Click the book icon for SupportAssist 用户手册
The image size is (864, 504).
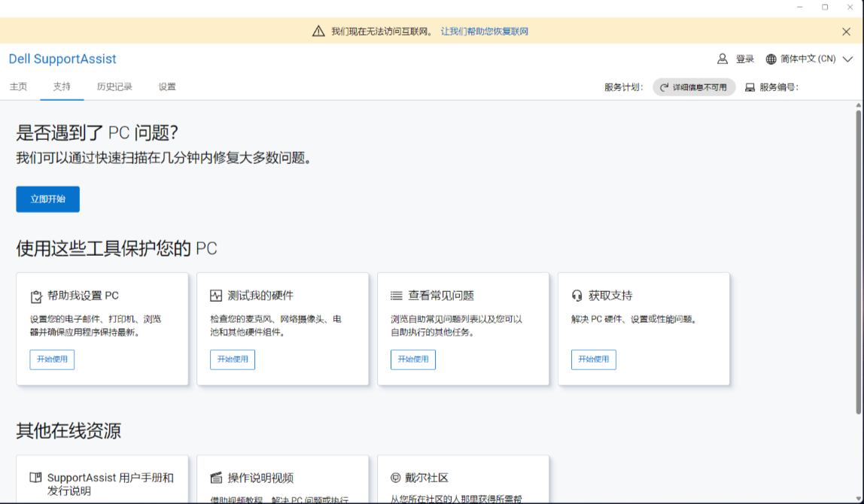[x=35, y=478]
